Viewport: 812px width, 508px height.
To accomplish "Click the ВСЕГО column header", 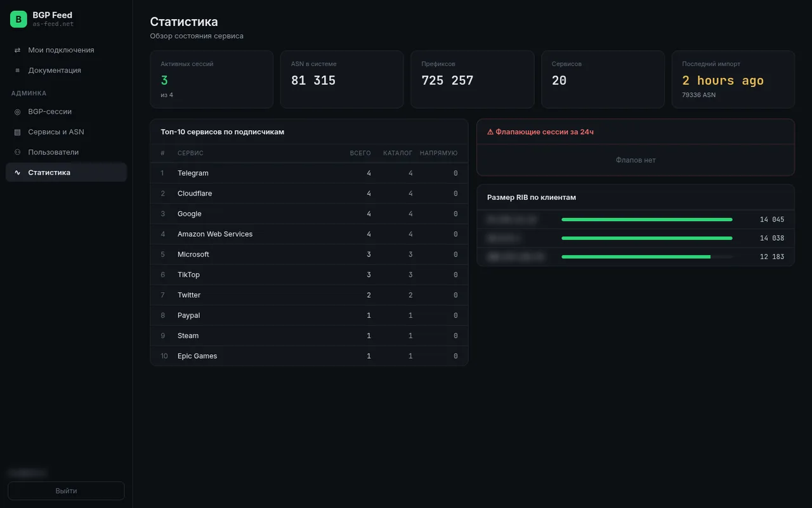I will click(x=360, y=153).
